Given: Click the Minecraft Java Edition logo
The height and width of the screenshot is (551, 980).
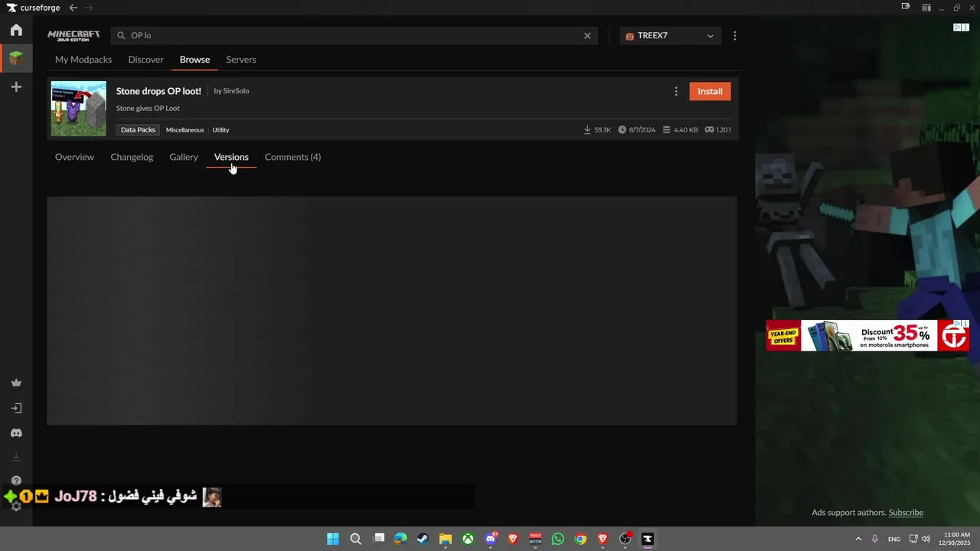Looking at the screenshot, I should (73, 35).
